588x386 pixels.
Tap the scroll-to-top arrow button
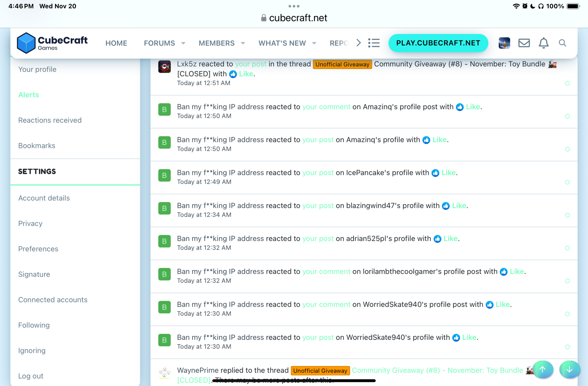543,369
